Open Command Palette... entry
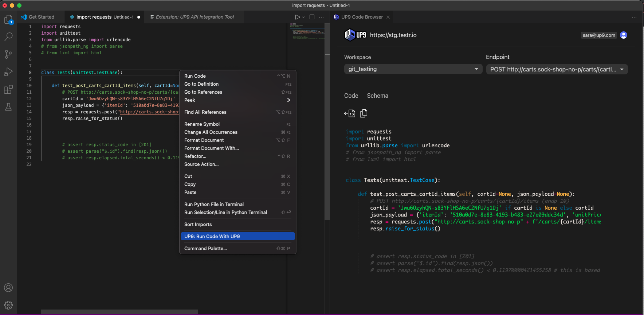 (x=237, y=249)
